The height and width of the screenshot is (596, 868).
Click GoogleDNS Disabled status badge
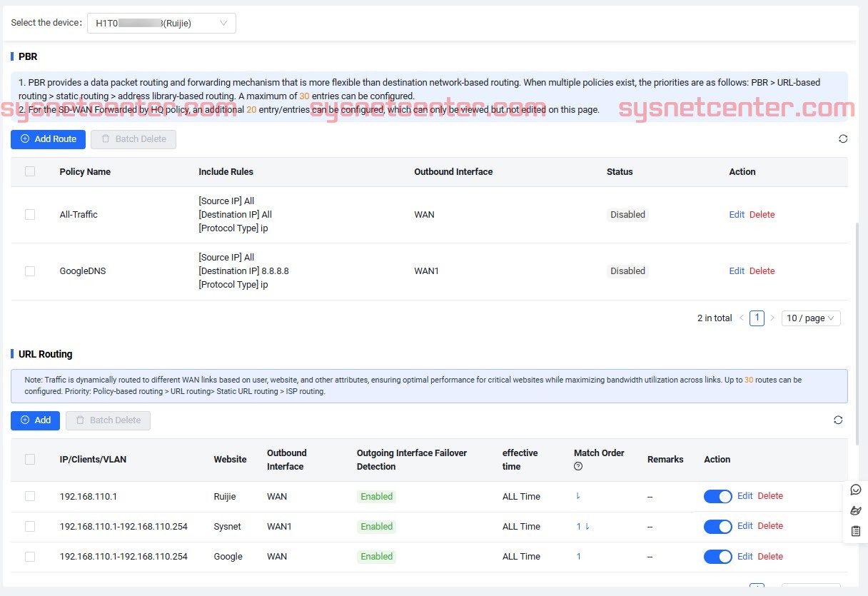point(627,271)
